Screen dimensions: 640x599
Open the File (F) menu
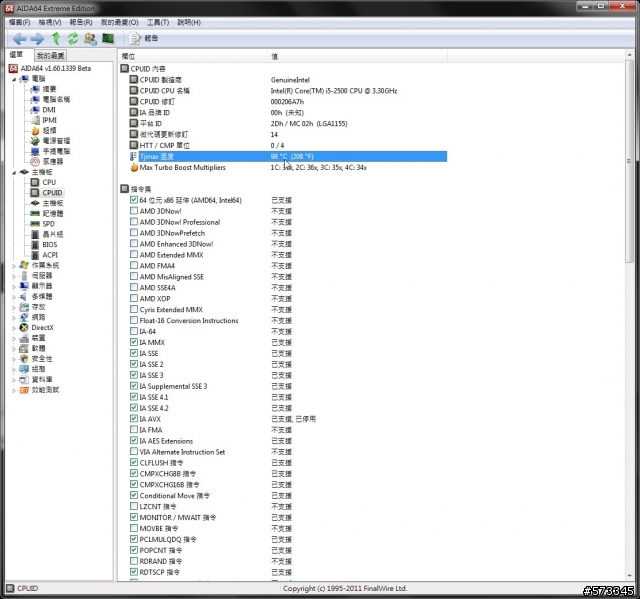tap(20, 22)
